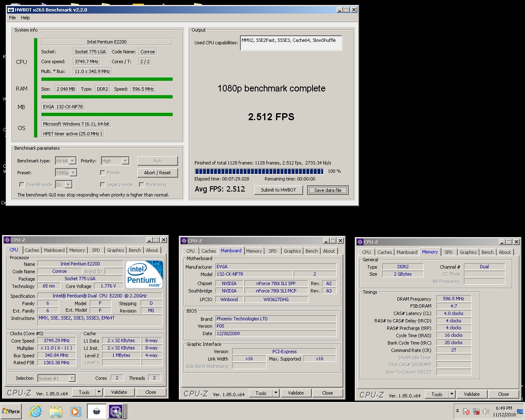This screenshot has width=525, height=420.
Task: Switch to HWBOT x265 taskbar button
Action: coord(97,411)
